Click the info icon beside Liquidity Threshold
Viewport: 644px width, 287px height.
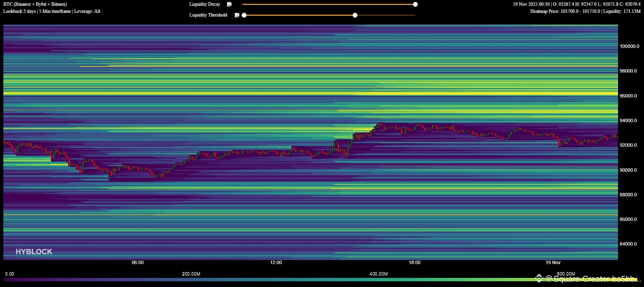pos(237,15)
